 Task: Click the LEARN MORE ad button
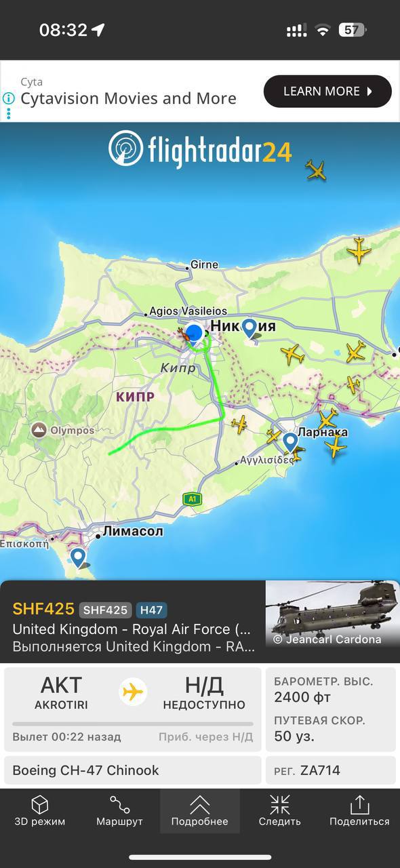(x=327, y=92)
